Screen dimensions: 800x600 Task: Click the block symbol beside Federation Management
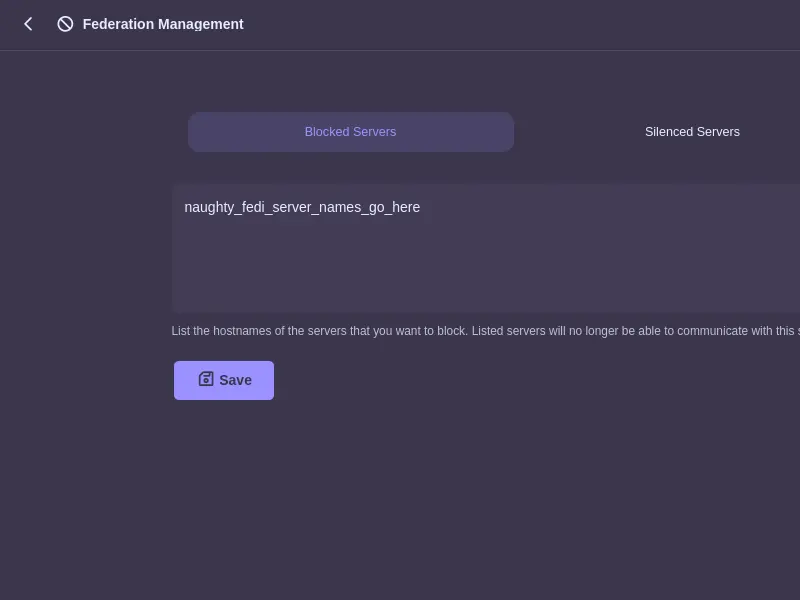[x=65, y=24]
